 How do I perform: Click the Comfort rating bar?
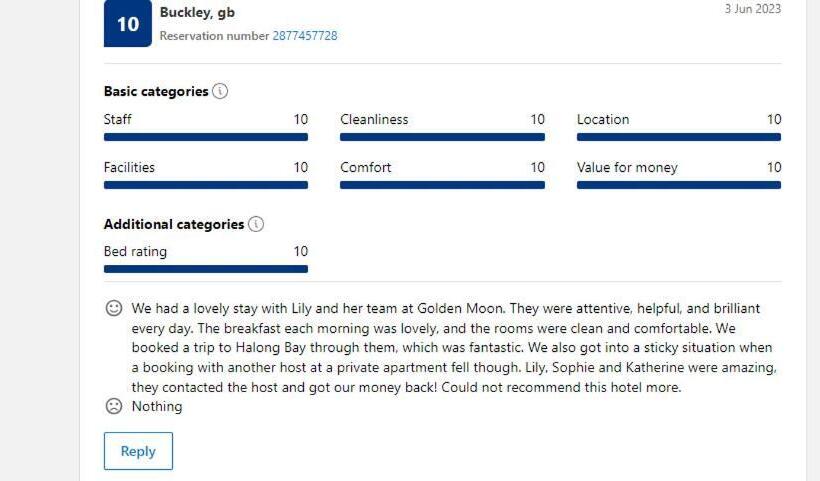442,185
